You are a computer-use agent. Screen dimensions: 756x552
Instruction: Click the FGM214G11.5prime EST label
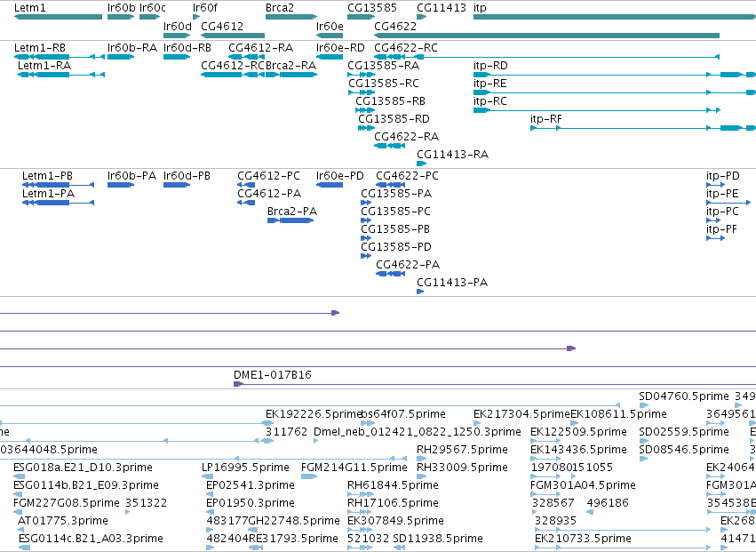point(354,467)
